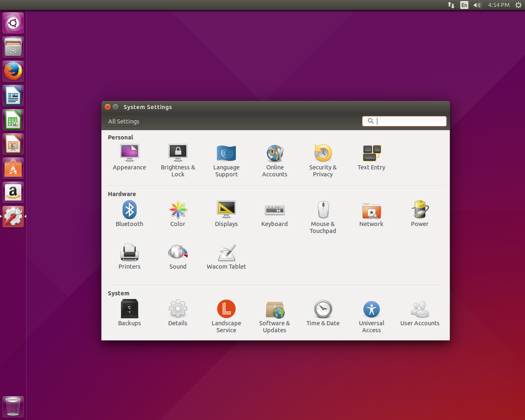
Task: Open the sound volume indicator menu
Action: click(477, 5)
